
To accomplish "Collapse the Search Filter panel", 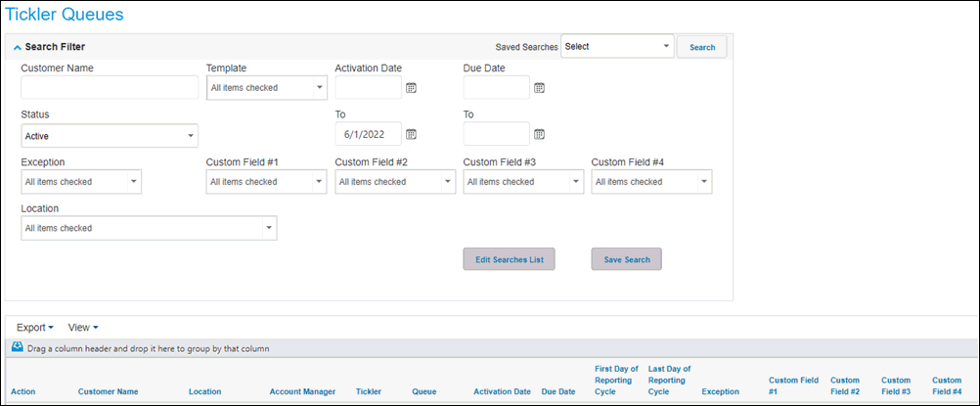I will click(17, 47).
